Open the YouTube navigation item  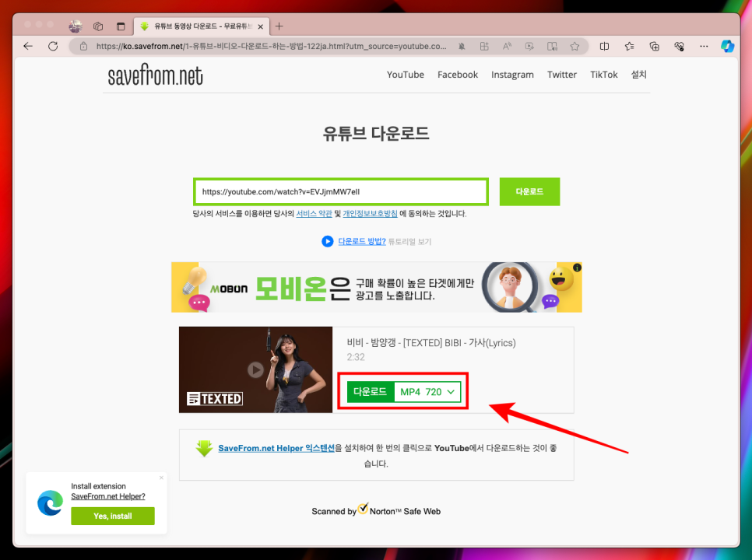pyautogui.click(x=406, y=75)
